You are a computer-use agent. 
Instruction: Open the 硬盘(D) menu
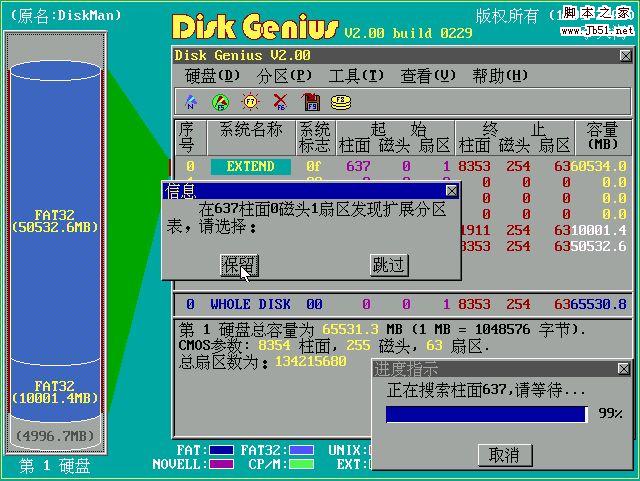coord(212,76)
